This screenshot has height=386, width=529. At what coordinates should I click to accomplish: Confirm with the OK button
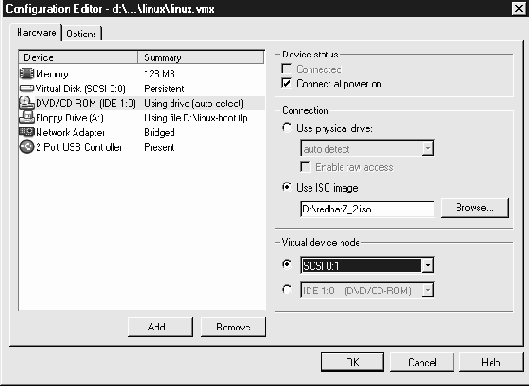(x=352, y=362)
